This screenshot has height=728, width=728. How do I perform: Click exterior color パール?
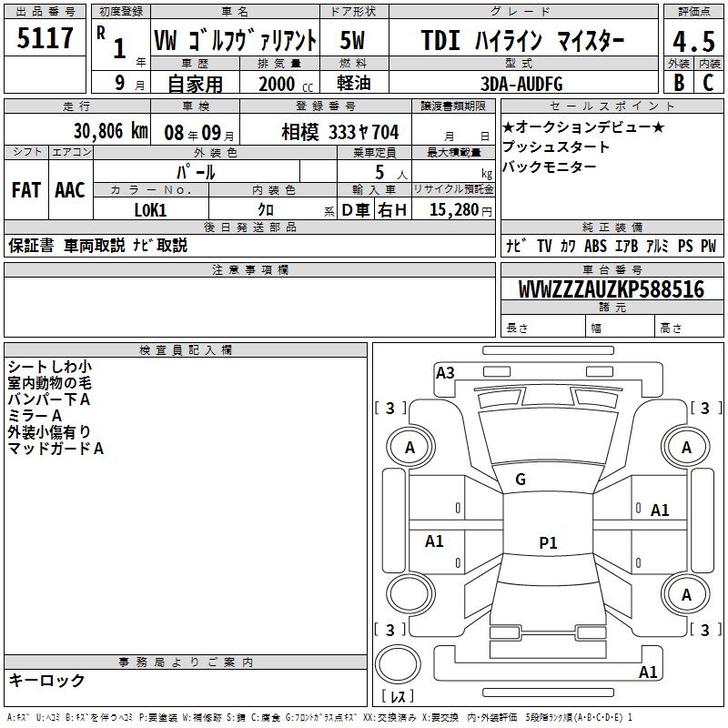coord(196,172)
